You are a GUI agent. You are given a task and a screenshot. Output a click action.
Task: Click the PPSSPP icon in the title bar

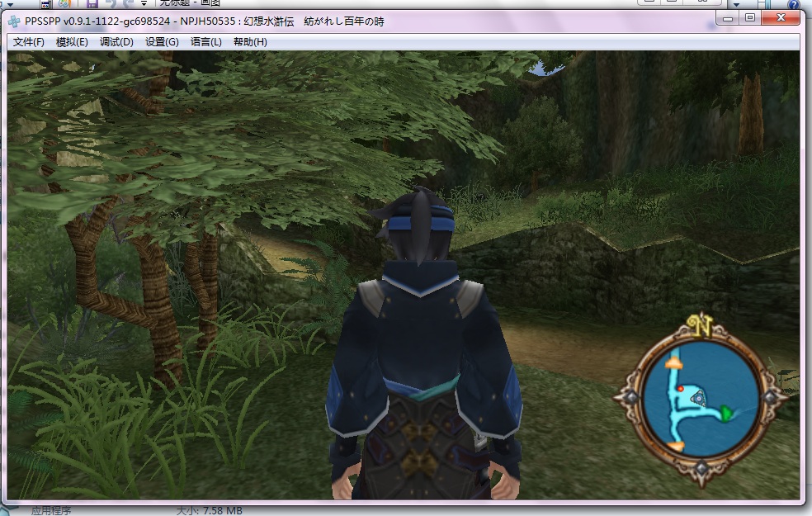click(x=16, y=21)
